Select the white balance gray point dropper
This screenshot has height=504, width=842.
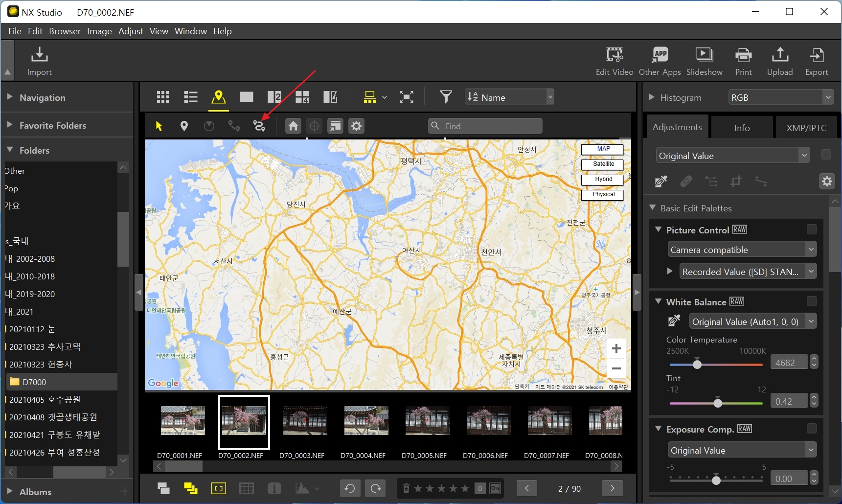674,321
